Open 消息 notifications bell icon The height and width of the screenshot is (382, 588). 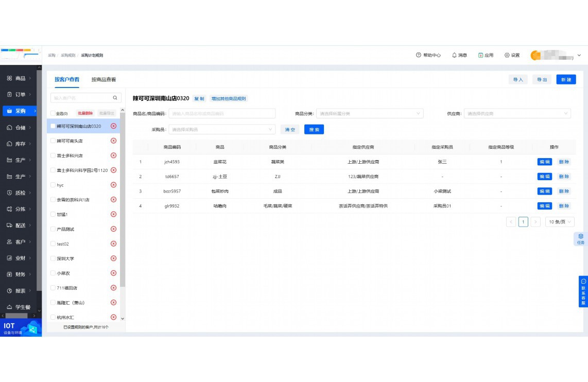pos(455,55)
